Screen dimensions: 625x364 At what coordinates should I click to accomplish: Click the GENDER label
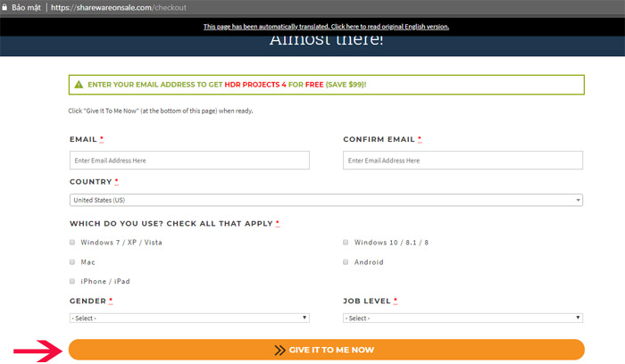coord(88,301)
